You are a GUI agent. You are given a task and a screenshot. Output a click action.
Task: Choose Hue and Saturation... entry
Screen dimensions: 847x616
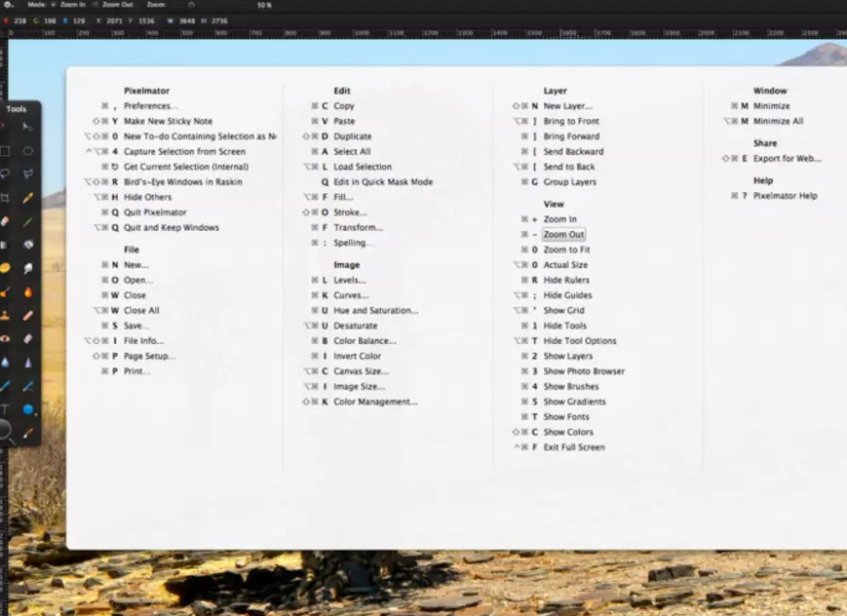[x=376, y=310]
